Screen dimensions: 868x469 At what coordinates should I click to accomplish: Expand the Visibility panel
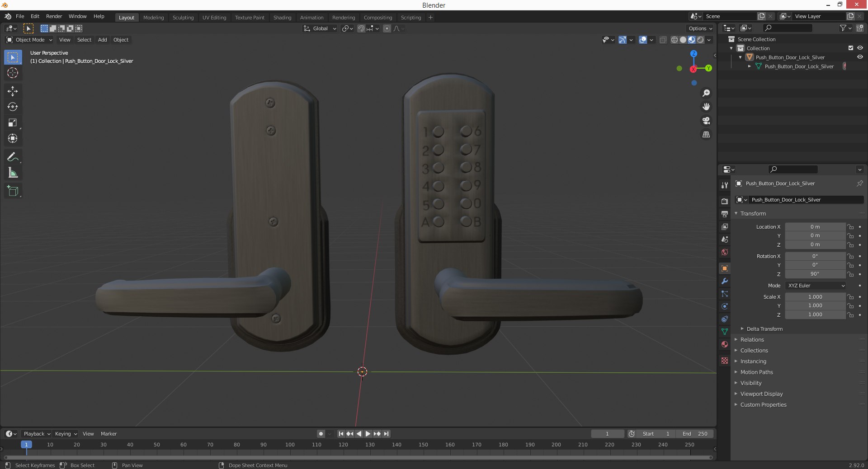[x=750, y=383]
